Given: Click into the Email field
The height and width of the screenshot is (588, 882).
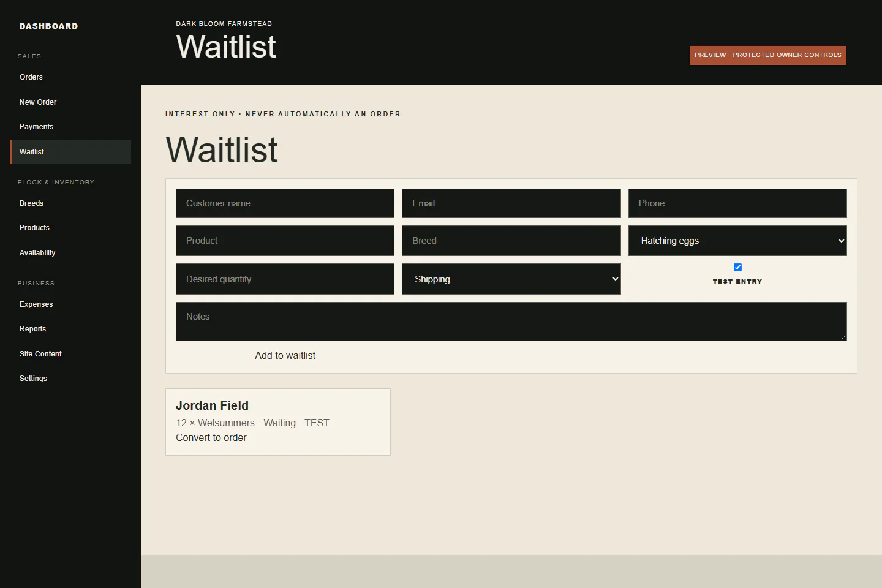Looking at the screenshot, I should [511, 203].
